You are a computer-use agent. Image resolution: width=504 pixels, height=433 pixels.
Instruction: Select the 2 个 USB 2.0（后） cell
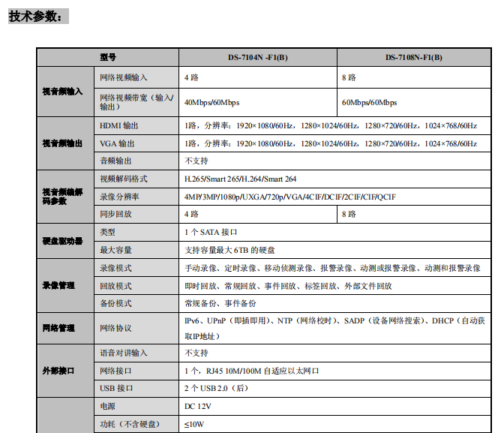pos(335,388)
